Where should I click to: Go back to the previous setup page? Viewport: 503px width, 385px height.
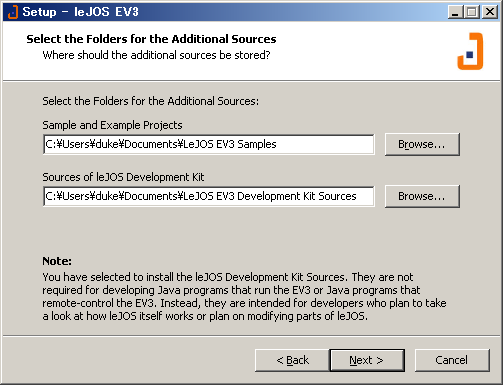(292, 360)
